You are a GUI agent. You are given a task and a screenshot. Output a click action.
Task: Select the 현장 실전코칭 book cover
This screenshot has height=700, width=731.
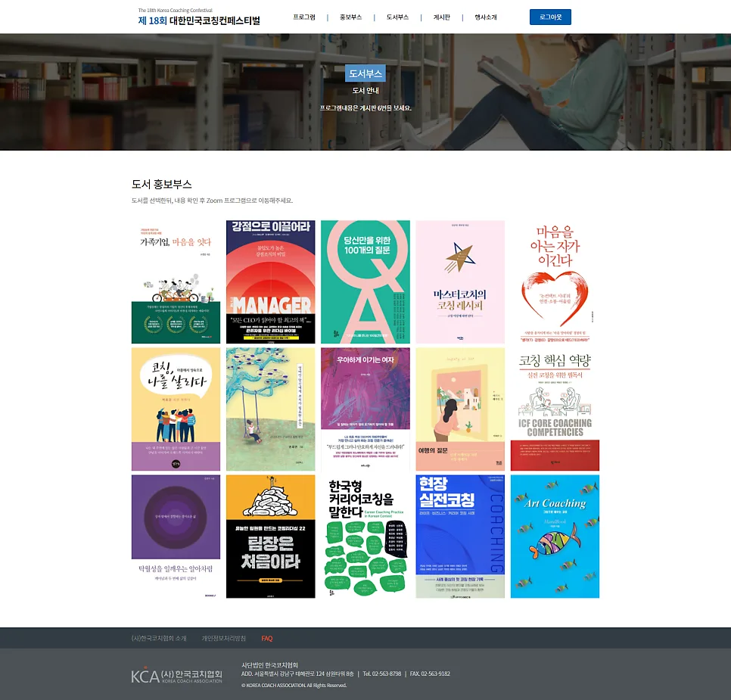pyautogui.click(x=460, y=537)
